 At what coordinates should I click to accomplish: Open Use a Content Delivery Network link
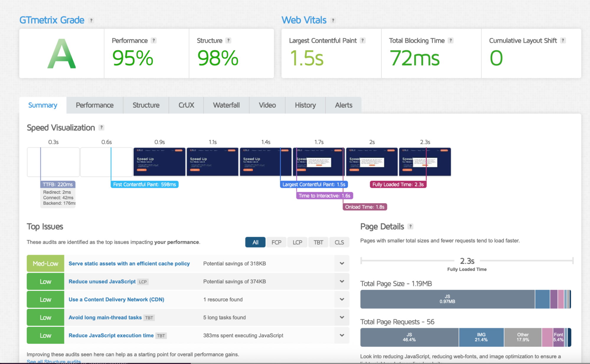coord(116,299)
